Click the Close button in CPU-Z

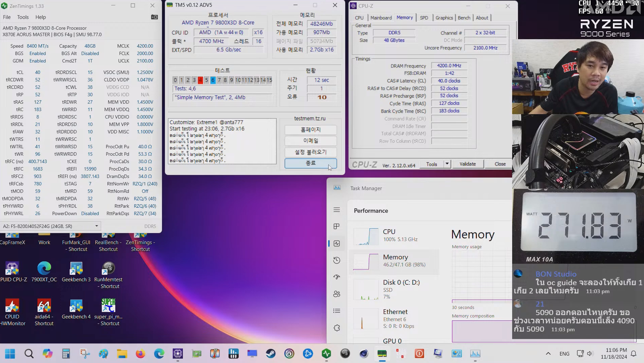[x=500, y=164]
